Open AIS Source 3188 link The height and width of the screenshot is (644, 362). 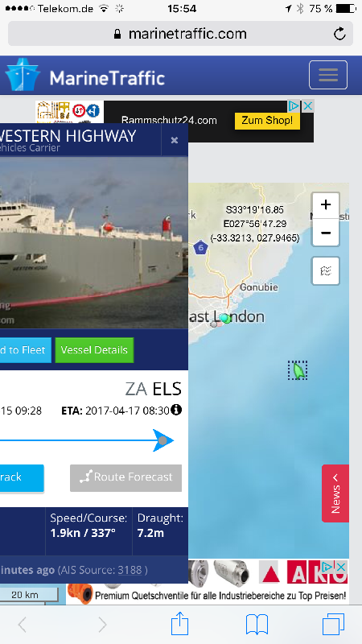pos(130,570)
